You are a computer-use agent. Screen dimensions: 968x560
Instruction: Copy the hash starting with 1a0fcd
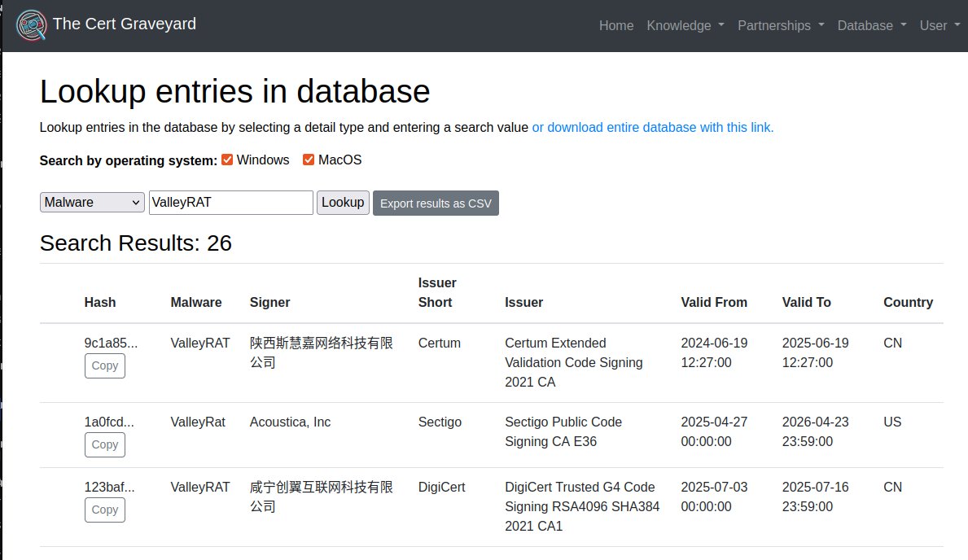tap(104, 445)
